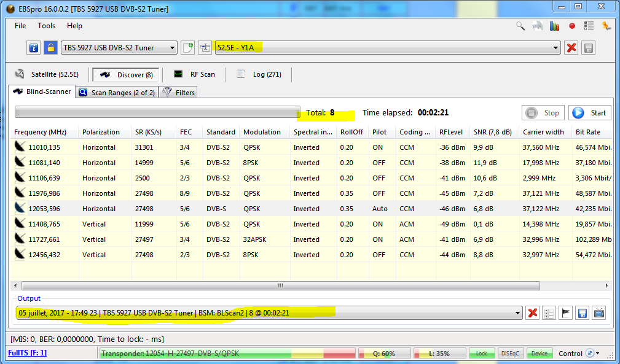
Task: Remove satellite 52.5E with the red X icon
Action: 571,48
